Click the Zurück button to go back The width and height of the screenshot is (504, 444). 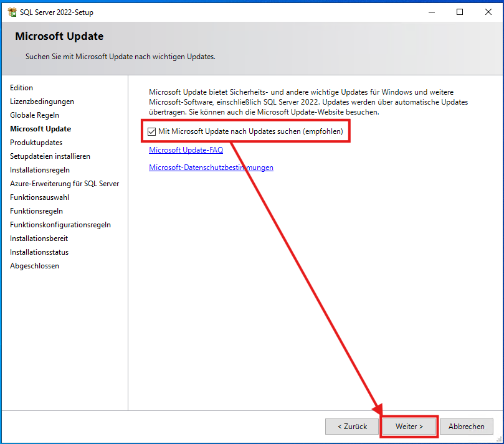(x=351, y=427)
